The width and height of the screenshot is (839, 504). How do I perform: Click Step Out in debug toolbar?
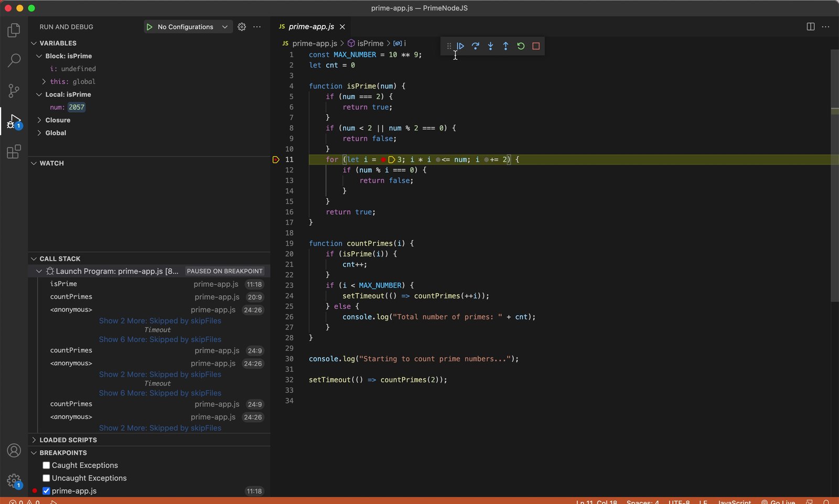point(505,46)
